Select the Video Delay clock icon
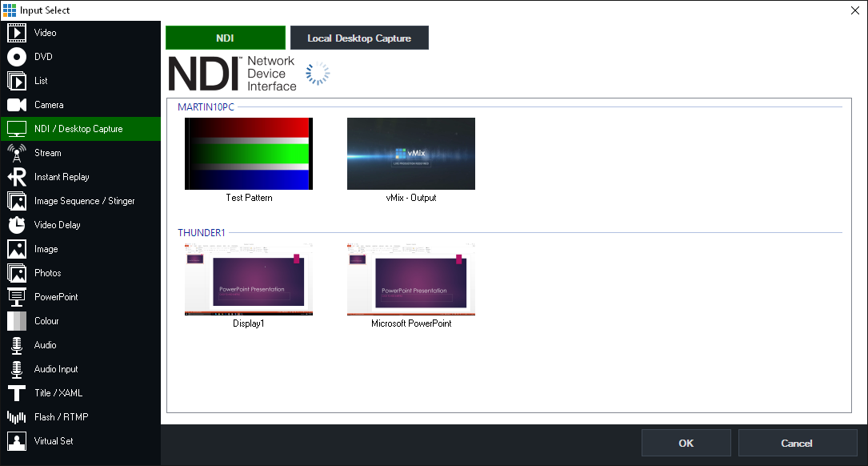Viewport: 868px width, 466px height. click(17, 225)
